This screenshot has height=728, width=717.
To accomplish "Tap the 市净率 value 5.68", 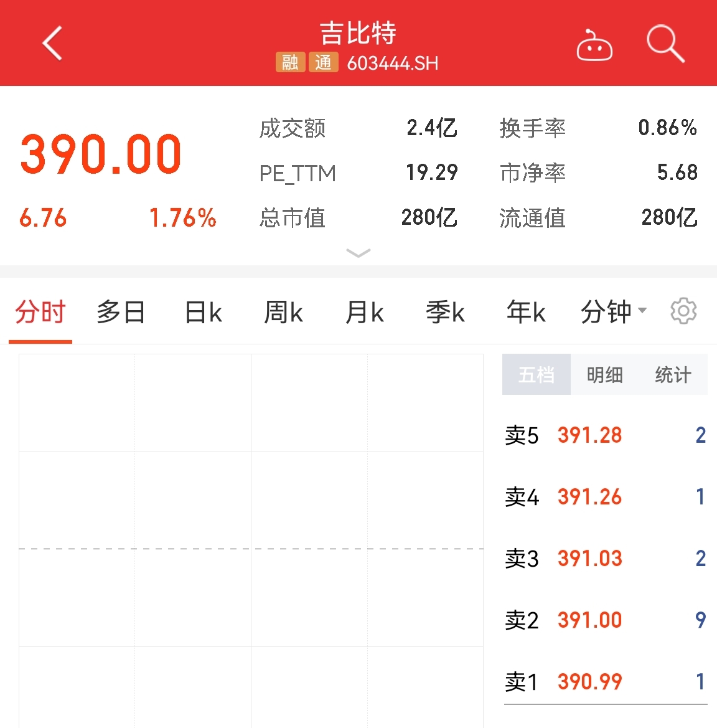I will pyautogui.click(x=677, y=173).
